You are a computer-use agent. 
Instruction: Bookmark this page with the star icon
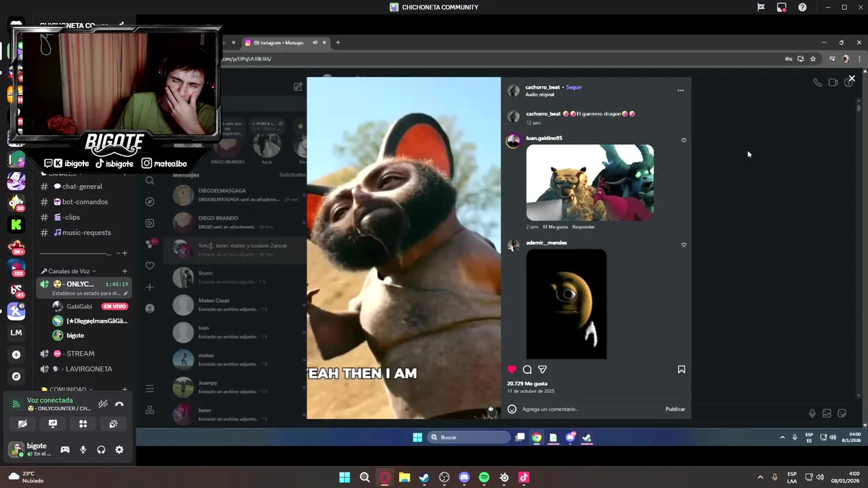pyautogui.click(x=813, y=59)
